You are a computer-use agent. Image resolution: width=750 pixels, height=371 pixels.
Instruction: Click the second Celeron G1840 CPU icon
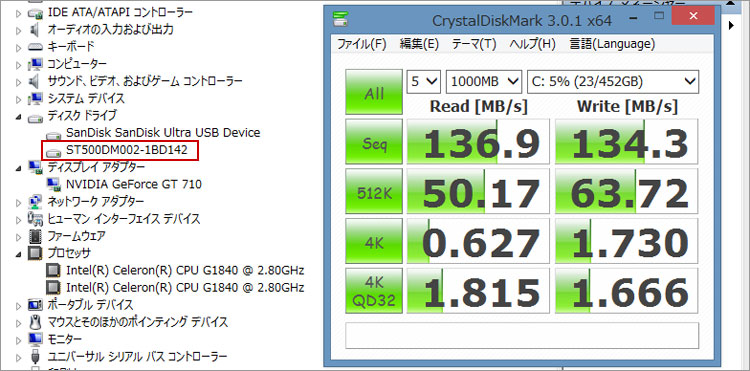click(x=54, y=287)
